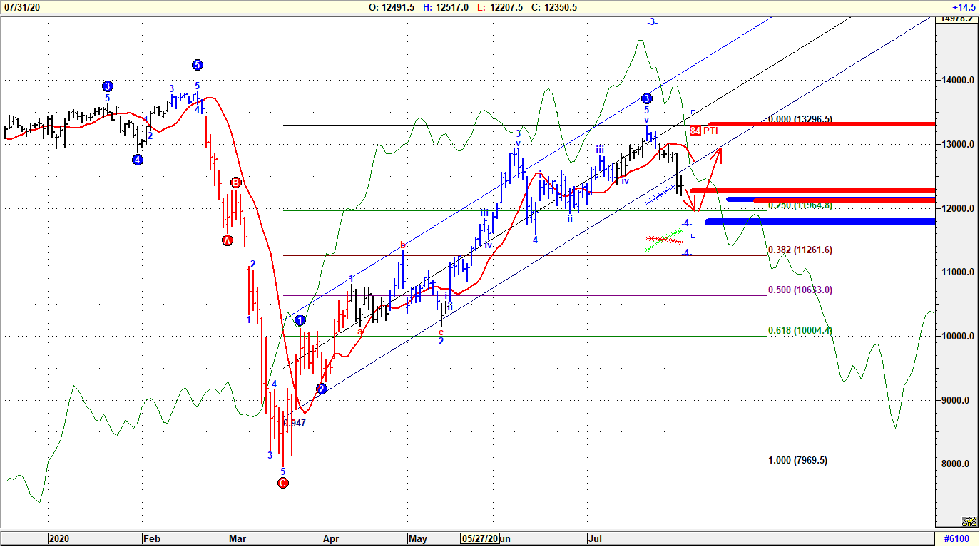Select the circled blue 1 wave marker near April
This screenshot has height=547, width=980.
pyautogui.click(x=300, y=321)
